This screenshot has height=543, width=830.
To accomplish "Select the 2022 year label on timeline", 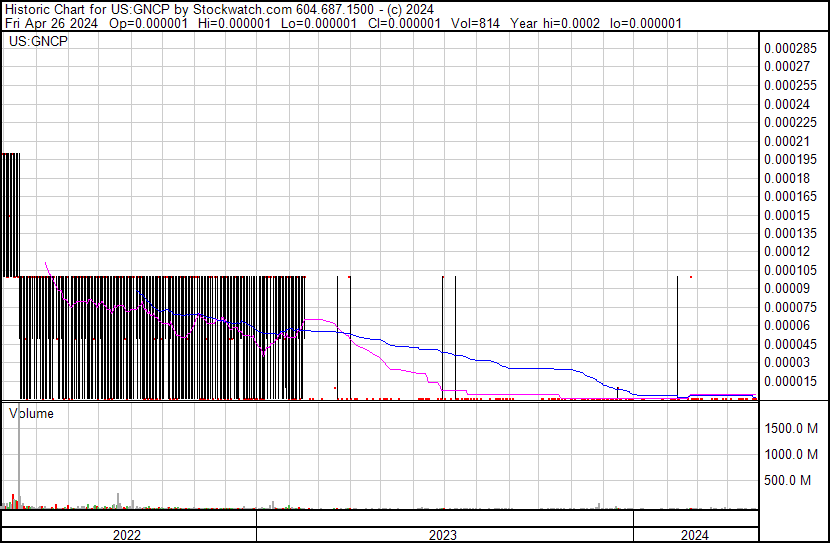I will [127, 535].
